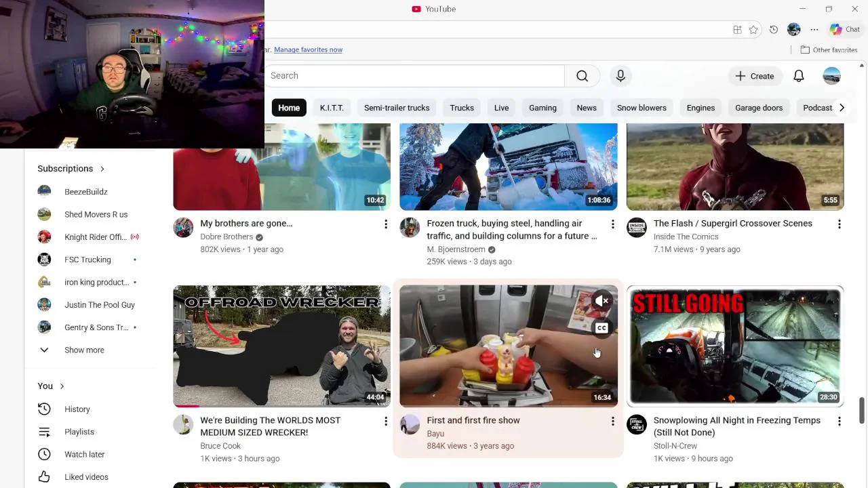Open Bruce Cook channel avatar
The width and height of the screenshot is (868, 488).
pyautogui.click(x=183, y=425)
